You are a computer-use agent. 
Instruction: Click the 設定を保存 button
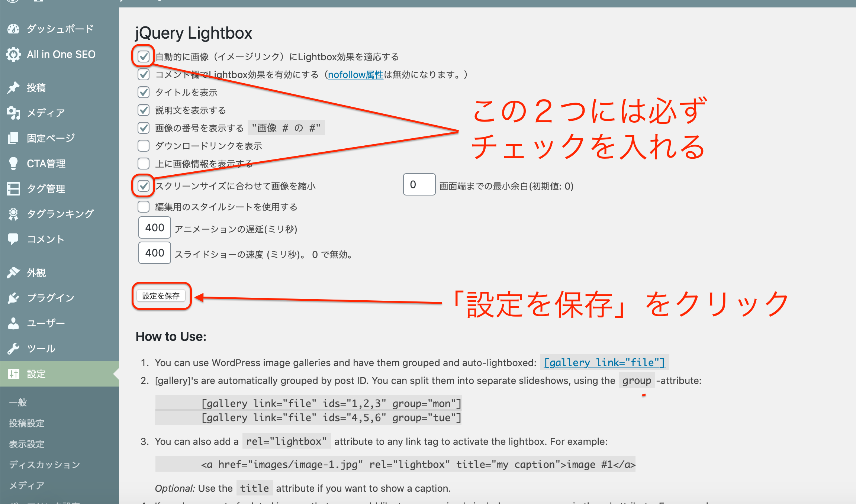161,296
